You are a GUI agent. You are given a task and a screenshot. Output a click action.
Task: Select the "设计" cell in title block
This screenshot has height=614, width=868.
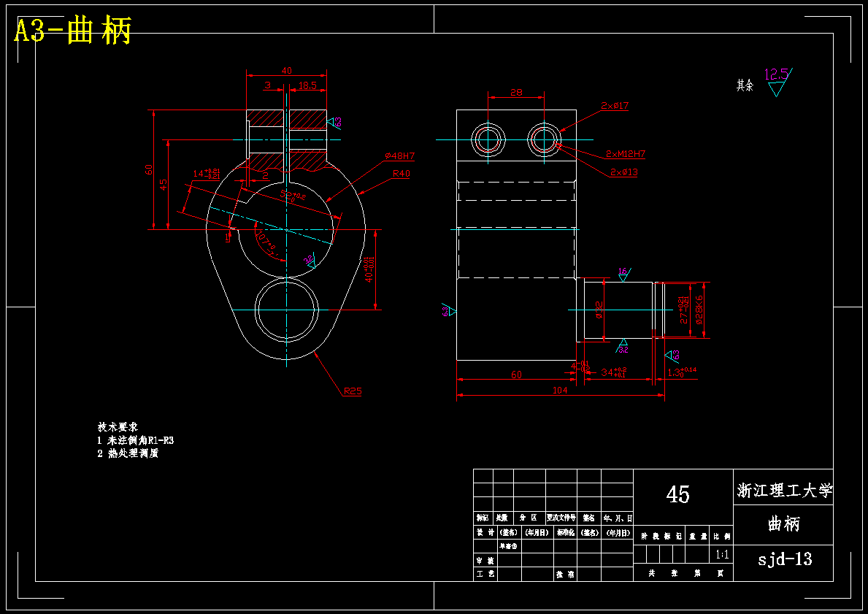click(485, 533)
